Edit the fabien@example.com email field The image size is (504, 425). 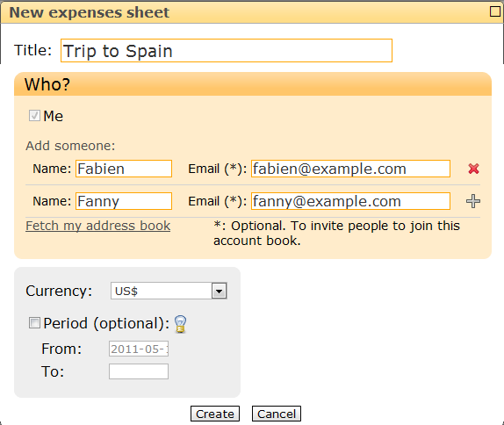(x=350, y=169)
